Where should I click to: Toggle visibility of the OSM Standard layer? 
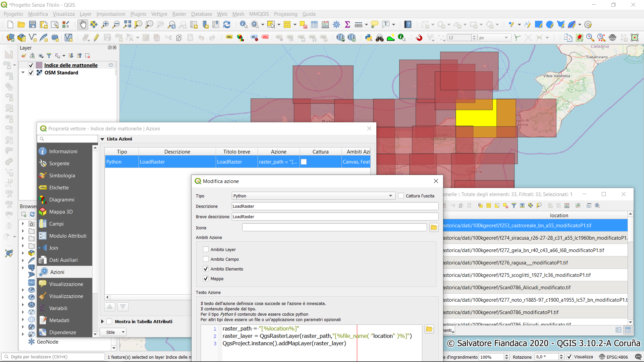[x=31, y=73]
